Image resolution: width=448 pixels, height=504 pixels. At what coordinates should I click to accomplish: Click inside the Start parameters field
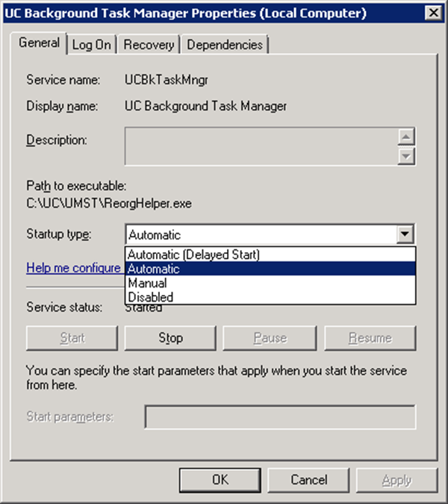point(280,417)
